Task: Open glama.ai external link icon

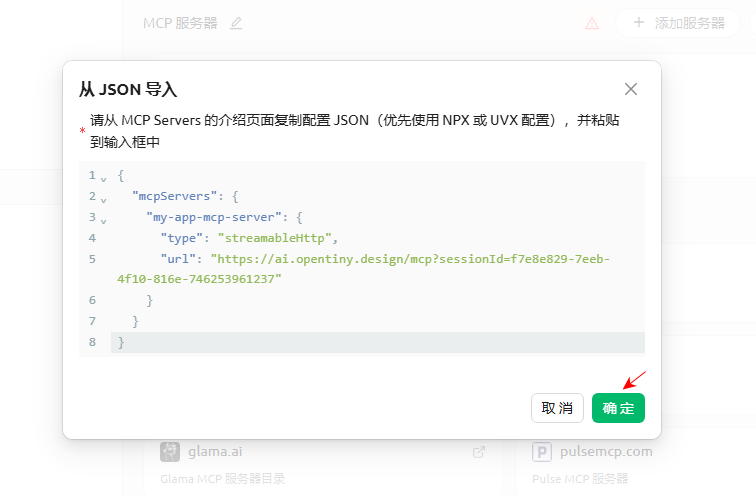Action: pos(479,452)
